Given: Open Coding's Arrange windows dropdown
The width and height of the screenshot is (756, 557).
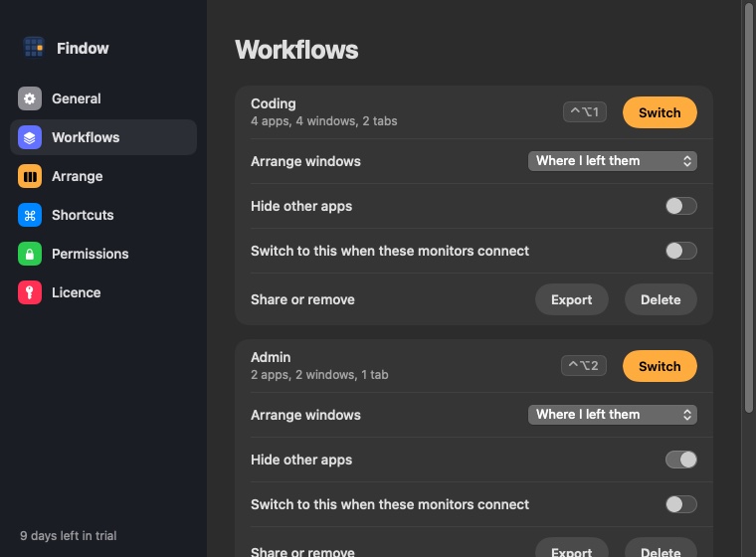Looking at the screenshot, I should (613, 161).
